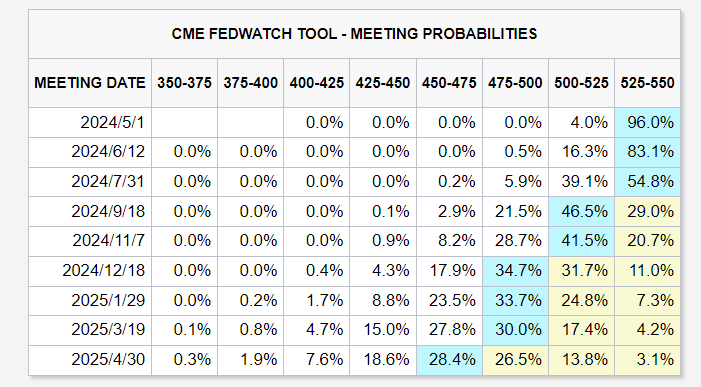Viewport: 701px width, 387px height.
Task: Click the CME FedWatch Tool table title
Action: coord(355,34)
